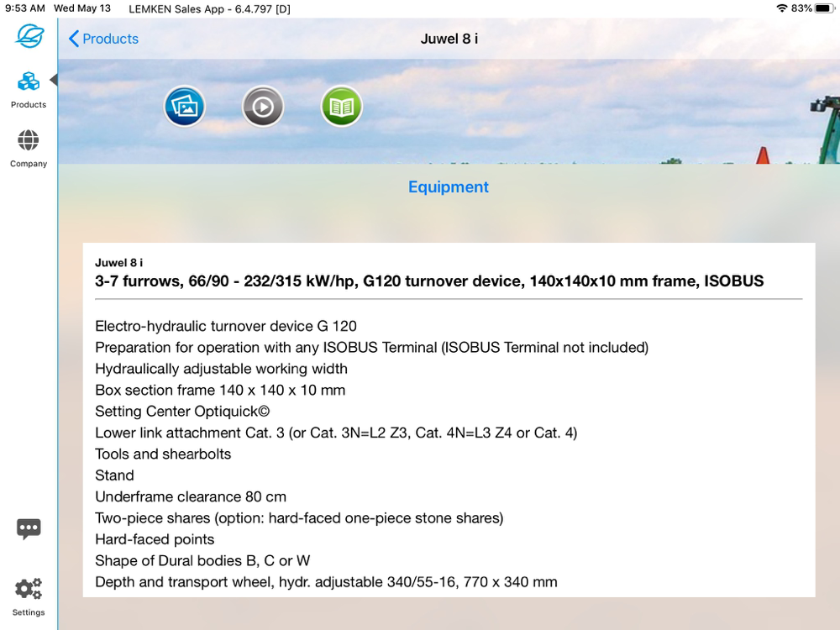
Task: Open the chat feedback bubble icon
Action: [x=29, y=529]
